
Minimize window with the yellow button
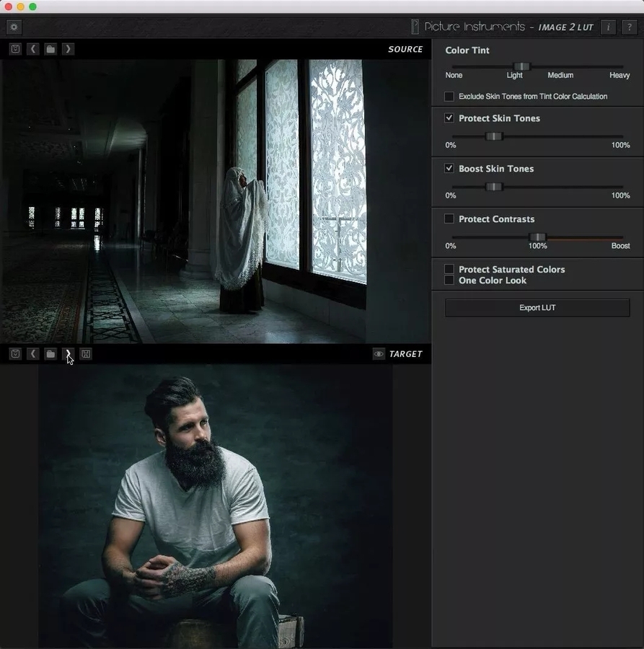[x=20, y=6]
